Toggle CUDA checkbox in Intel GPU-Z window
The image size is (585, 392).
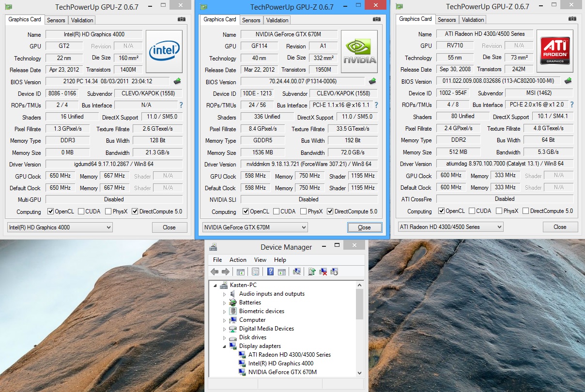pyautogui.click(x=81, y=211)
